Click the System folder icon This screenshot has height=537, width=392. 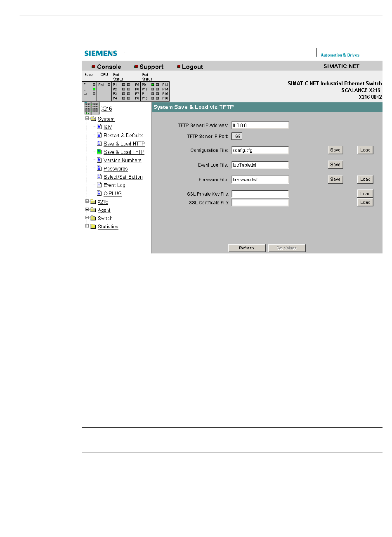click(93, 119)
